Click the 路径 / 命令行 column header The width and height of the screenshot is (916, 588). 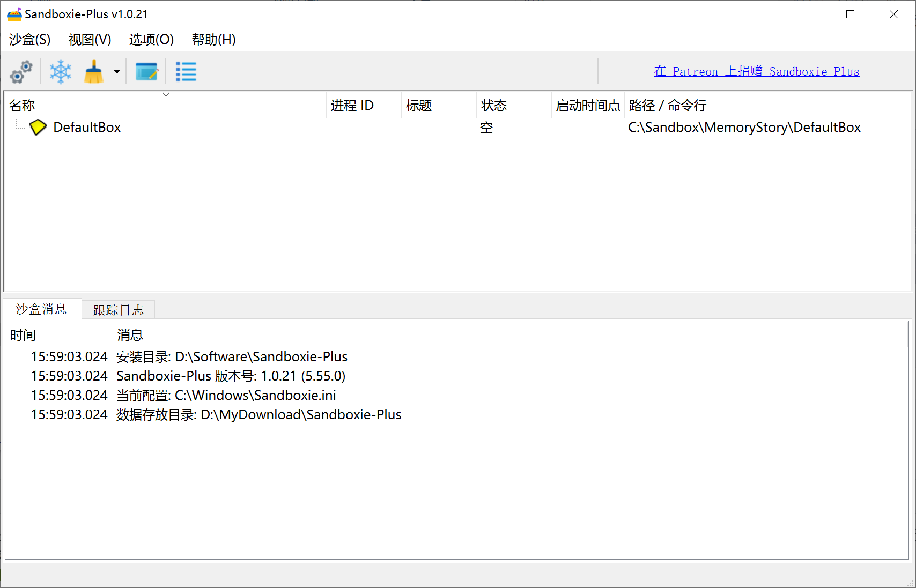tap(767, 106)
